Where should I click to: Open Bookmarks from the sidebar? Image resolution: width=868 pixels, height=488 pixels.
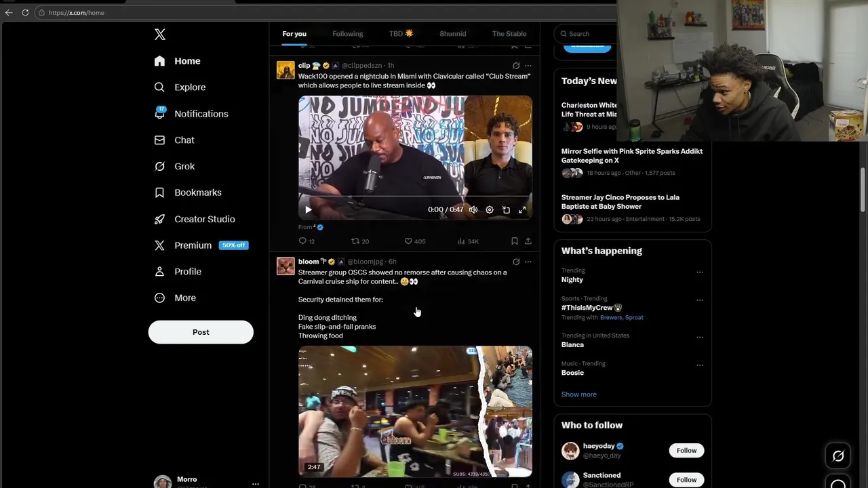click(189, 192)
